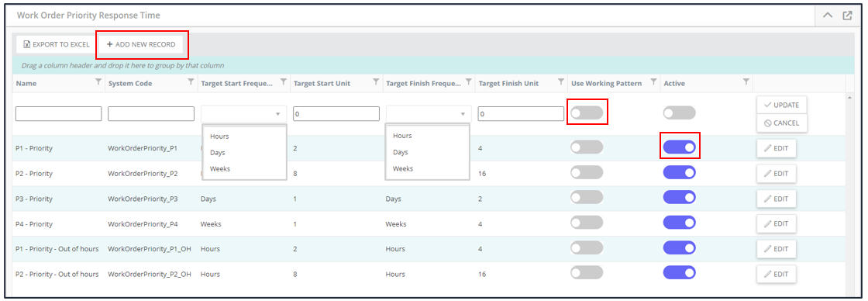Edit the WorkOrderPriority_P2 row

coord(777,174)
